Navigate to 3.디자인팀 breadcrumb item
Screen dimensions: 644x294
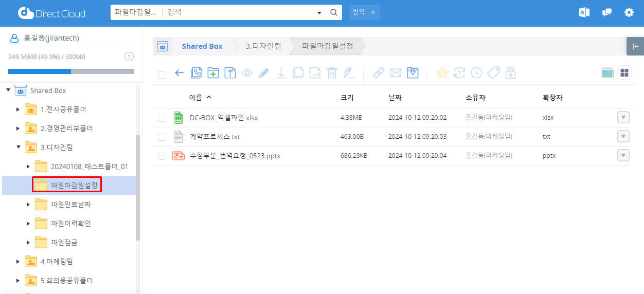[263, 46]
